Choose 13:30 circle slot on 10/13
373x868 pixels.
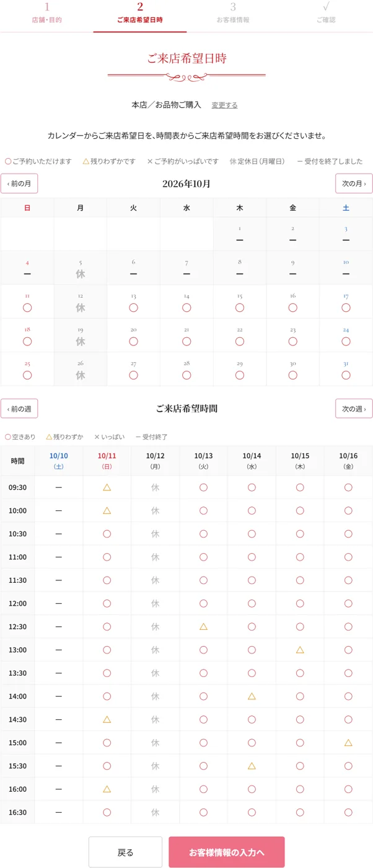(203, 673)
